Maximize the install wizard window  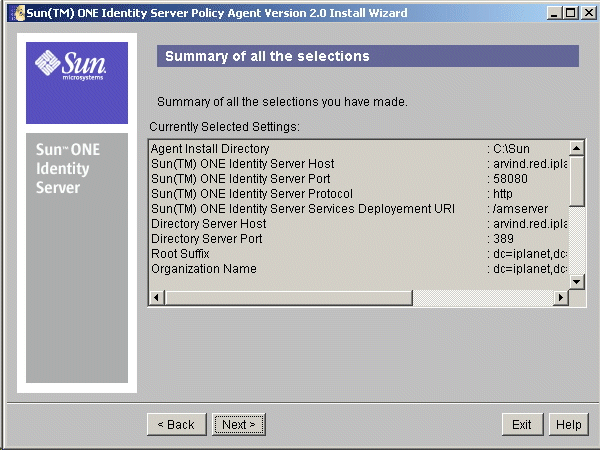[x=570, y=13]
